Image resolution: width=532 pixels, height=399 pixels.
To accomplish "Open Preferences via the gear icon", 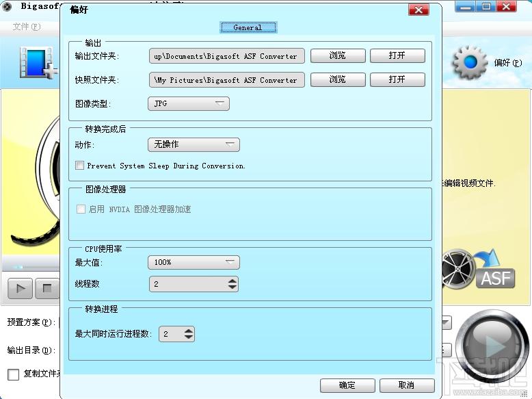I will (x=470, y=62).
